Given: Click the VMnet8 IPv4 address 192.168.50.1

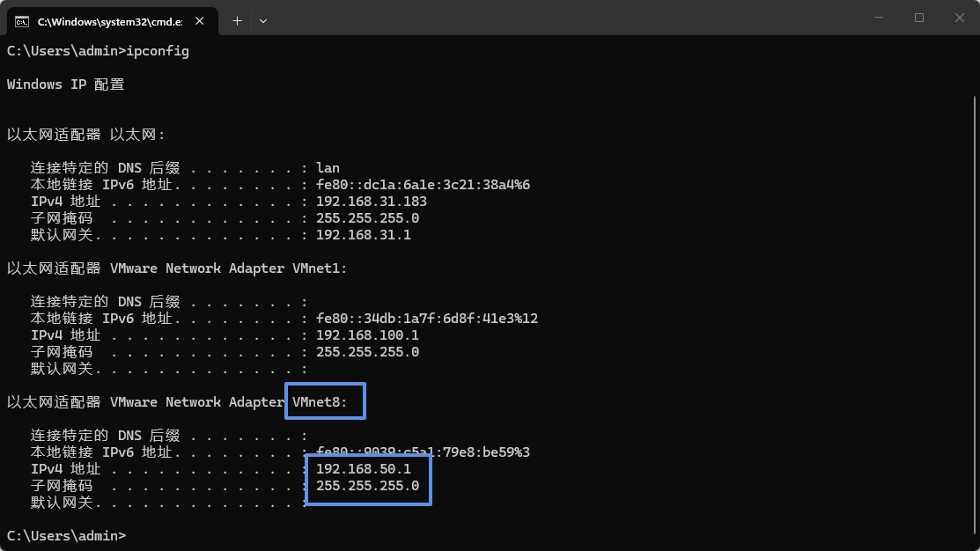Looking at the screenshot, I should 363,469.
